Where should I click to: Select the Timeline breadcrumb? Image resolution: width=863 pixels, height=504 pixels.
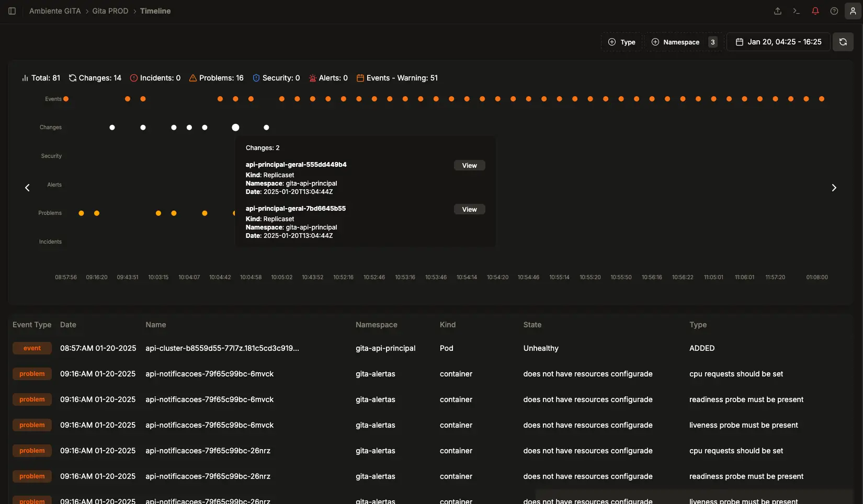(155, 11)
